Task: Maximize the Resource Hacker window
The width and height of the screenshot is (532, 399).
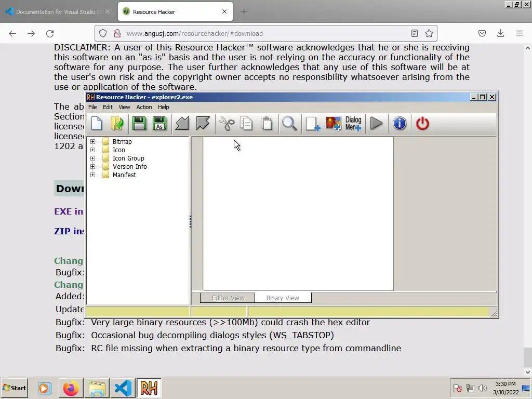Action: 483,97
